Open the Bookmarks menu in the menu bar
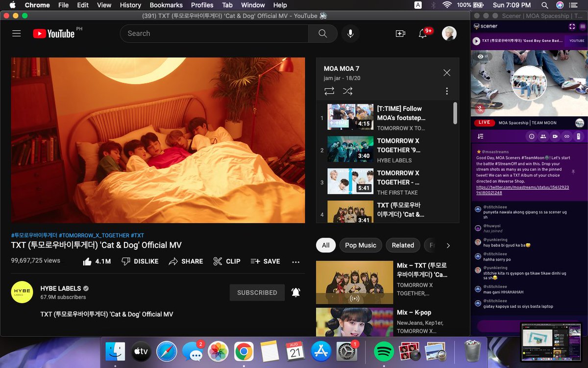Image resolution: width=588 pixels, height=368 pixels. point(166,5)
